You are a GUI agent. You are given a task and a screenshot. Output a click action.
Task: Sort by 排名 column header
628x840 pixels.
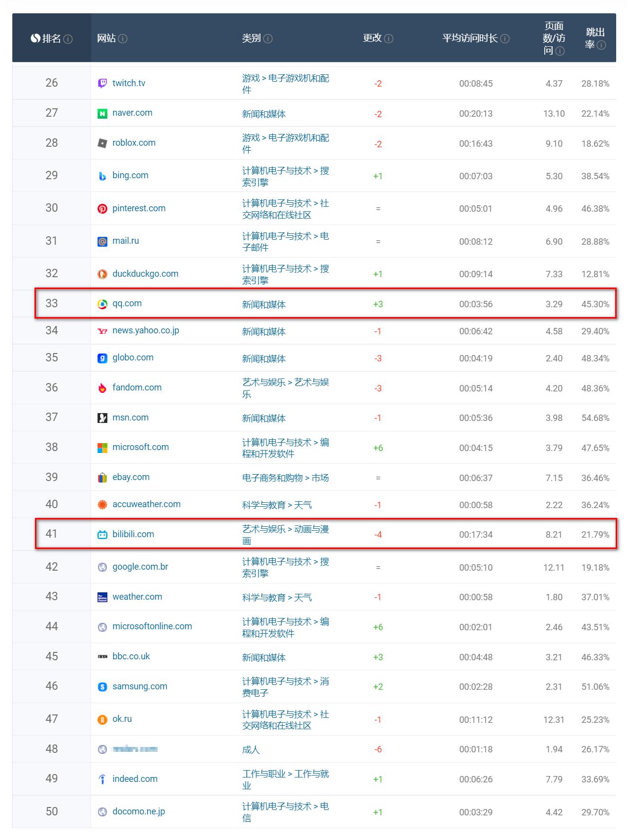point(51,38)
